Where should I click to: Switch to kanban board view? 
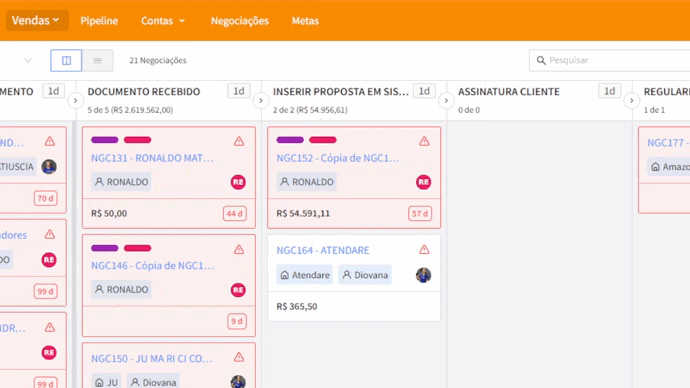66,60
